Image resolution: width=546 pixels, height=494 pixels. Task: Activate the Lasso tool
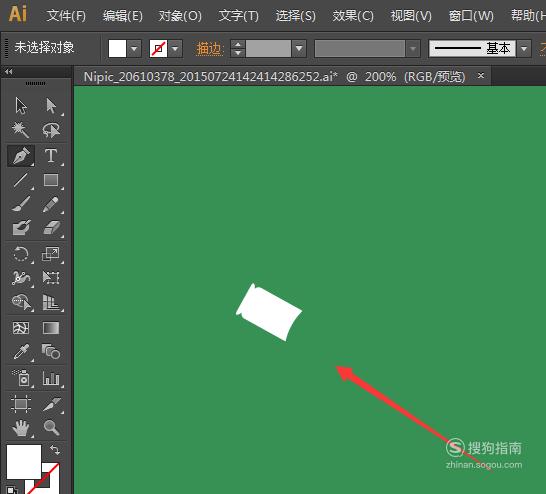(x=51, y=130)
